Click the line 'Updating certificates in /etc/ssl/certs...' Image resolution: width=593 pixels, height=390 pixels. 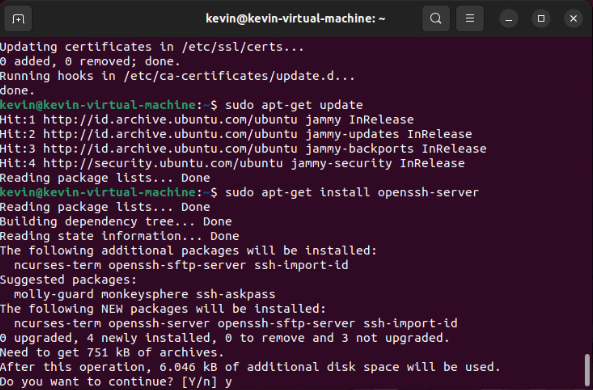152,47
